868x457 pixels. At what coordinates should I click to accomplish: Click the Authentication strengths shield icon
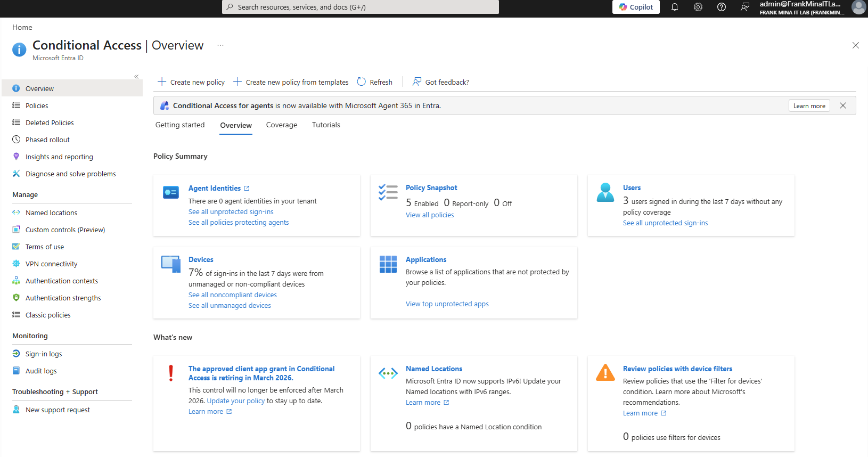coord(16,298)
